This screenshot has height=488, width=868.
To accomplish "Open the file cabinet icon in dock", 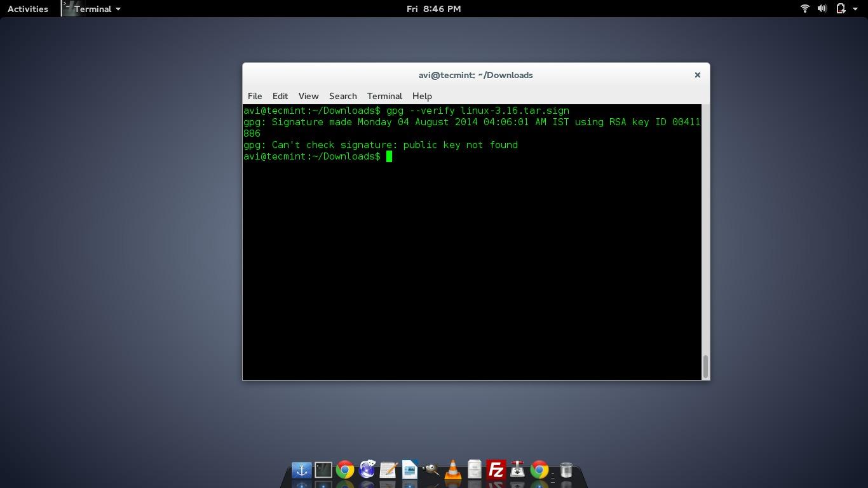I will 474,470.
